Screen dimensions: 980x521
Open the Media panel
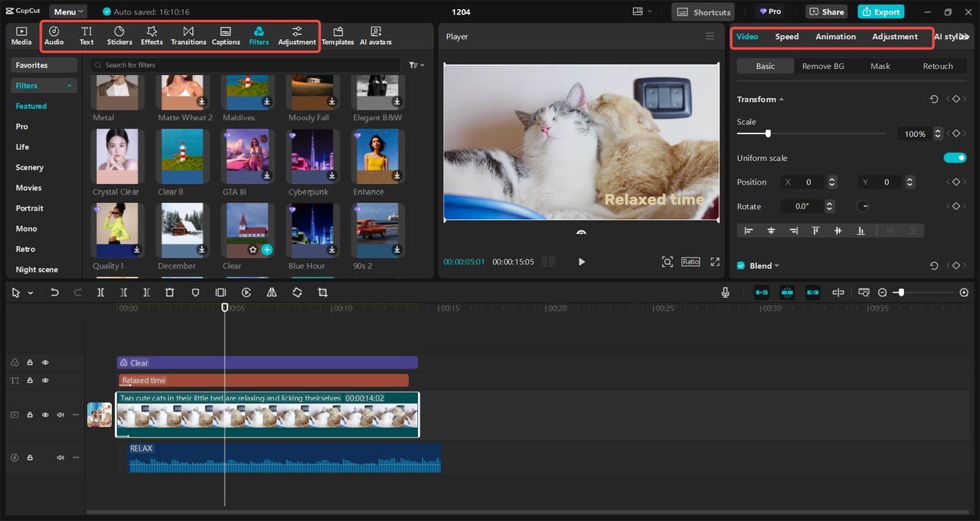[x=21, y=36]
